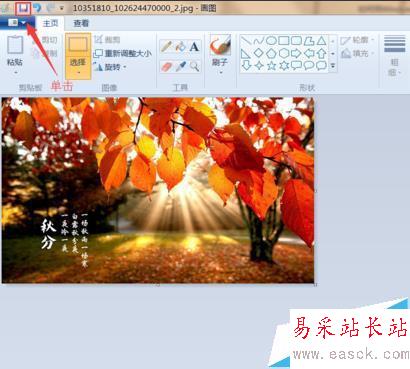Click the shapes gallery down arrow

[x=333, y=53]
